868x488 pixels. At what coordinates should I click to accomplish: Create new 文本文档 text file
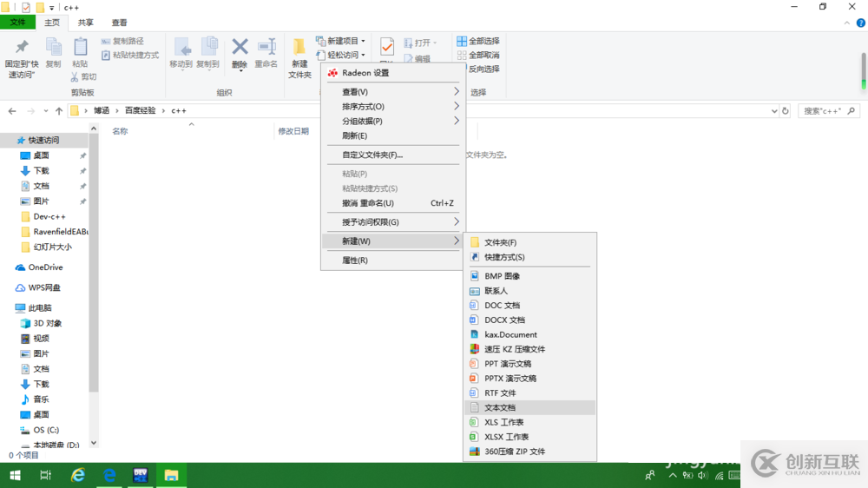[529, 408]
